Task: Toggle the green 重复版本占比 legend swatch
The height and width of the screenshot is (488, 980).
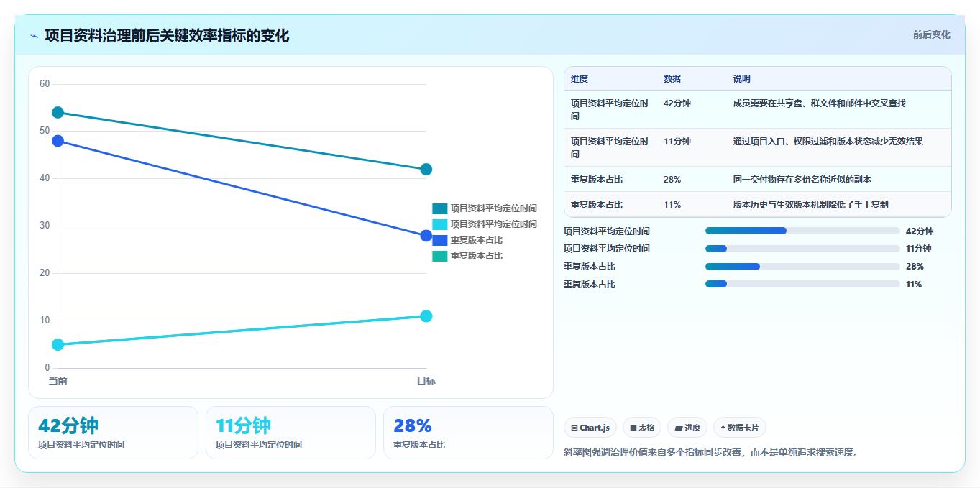Action: pyautogui.click(x=439, y=256)
